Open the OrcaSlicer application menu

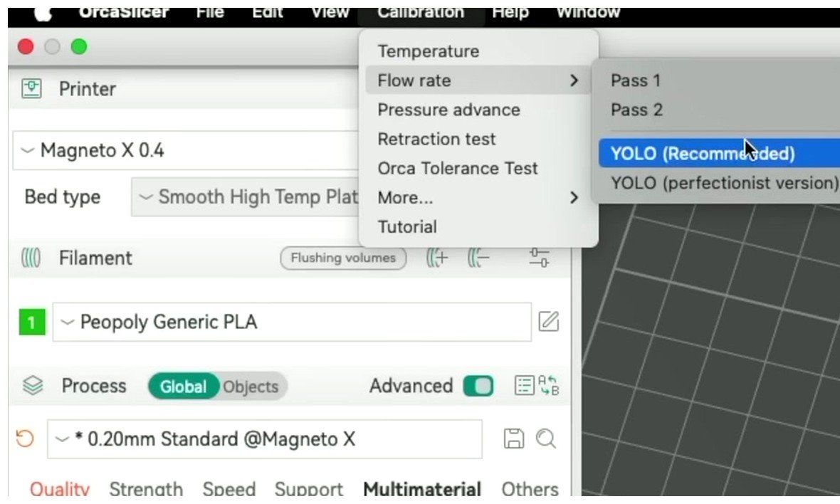[x=124, y=13]
